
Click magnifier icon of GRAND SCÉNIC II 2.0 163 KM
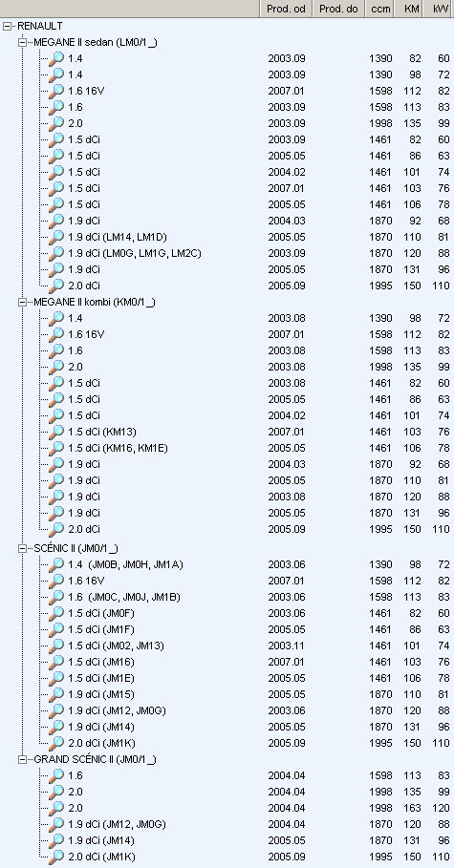click(56, 808)
